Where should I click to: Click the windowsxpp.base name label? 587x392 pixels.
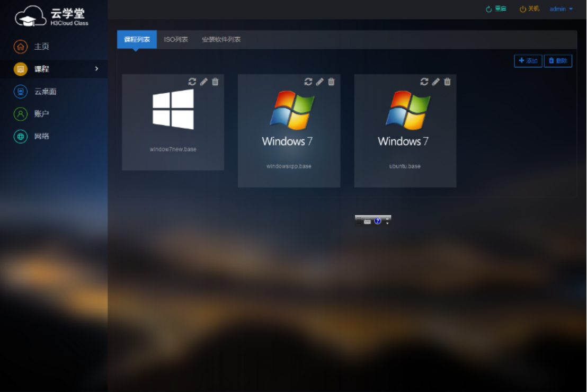point(289,166)
